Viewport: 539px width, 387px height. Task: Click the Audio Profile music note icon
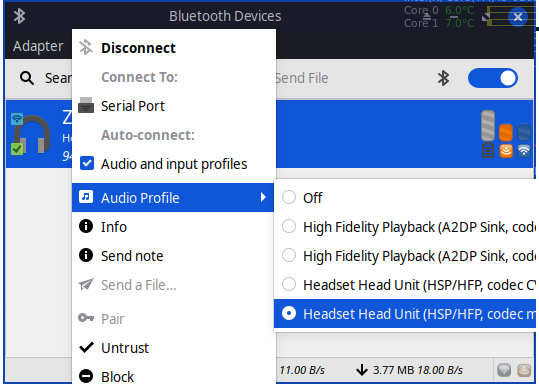86,197
